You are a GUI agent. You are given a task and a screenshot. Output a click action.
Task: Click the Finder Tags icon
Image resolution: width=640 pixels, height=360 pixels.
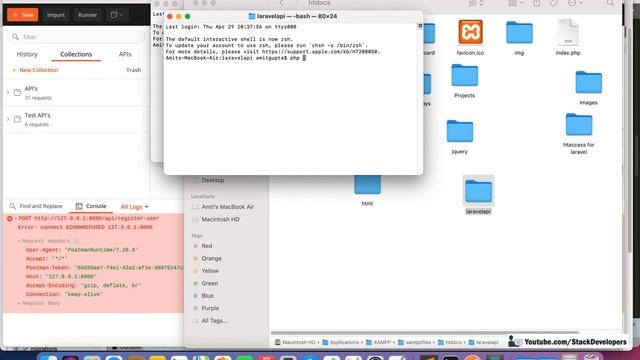(x=553, y=3)
